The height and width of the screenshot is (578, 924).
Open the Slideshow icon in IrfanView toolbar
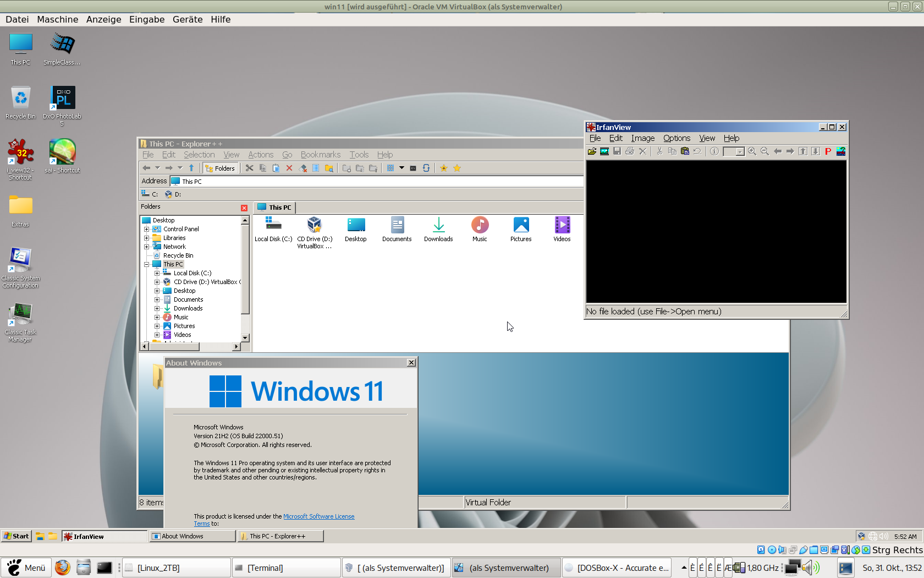604,151
